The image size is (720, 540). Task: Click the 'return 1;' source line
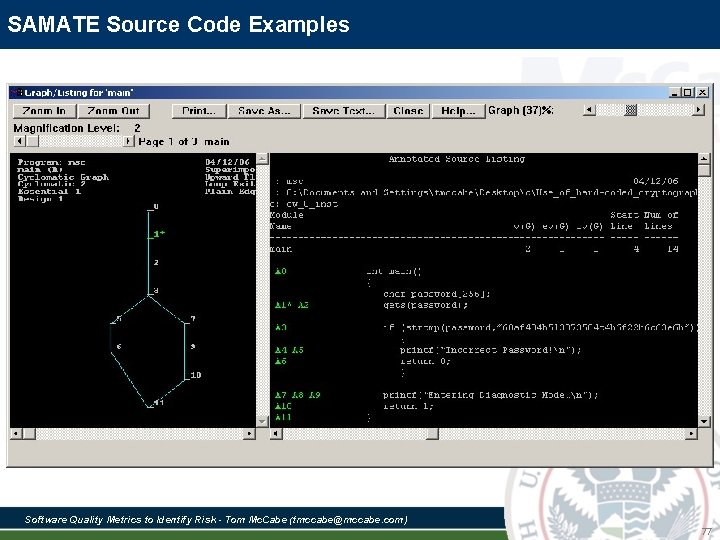408,406
